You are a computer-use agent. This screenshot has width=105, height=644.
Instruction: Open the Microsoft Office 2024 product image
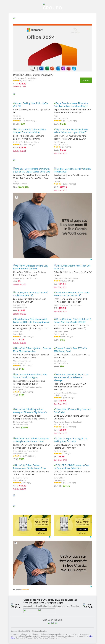(52, 48)
